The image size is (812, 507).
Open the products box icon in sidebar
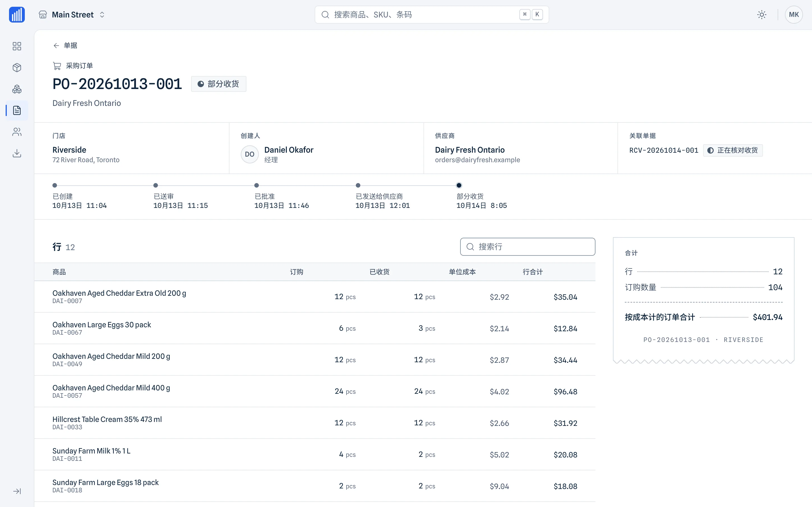pos(17,67)
